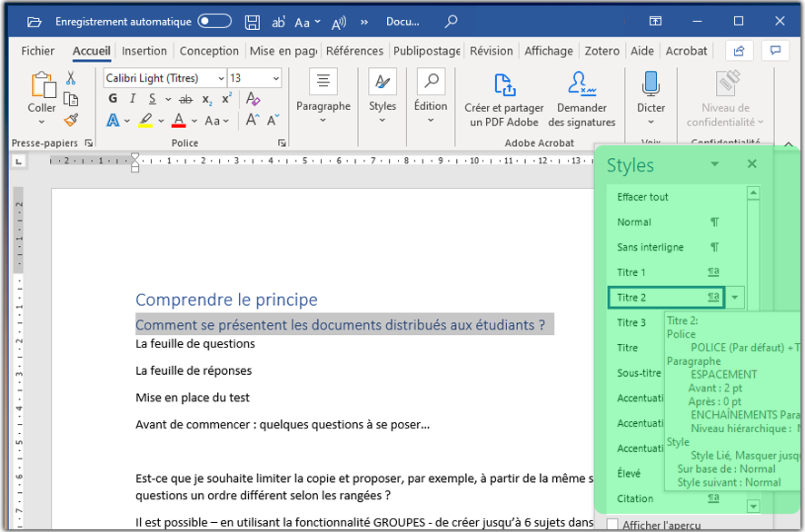Viewport: 805px width, 532px height.
Task: Click the ruler tab selector icon
Action: pyautogui.click(x=18, y=162)
